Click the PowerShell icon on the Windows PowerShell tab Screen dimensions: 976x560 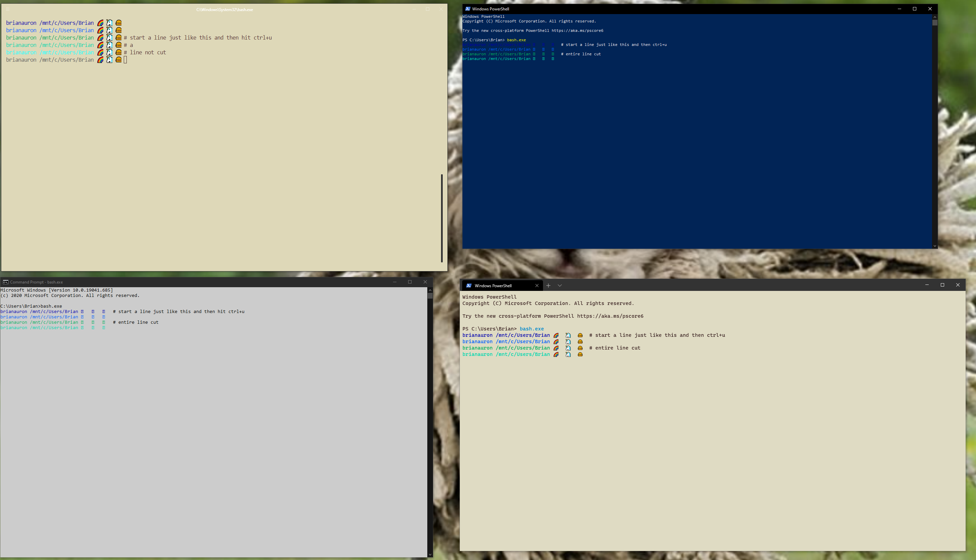click(469, 286)
